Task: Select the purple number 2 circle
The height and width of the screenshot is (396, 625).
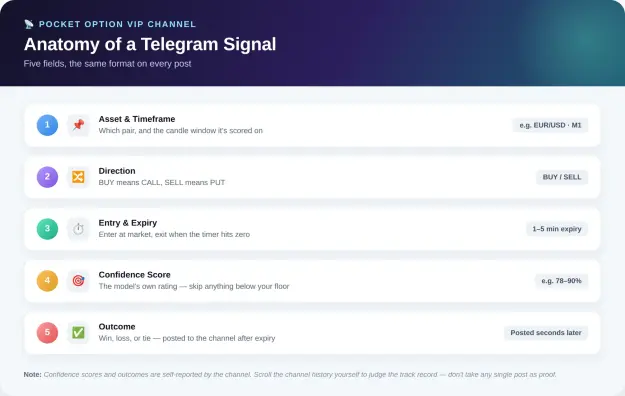Action: tap(47, 177)
